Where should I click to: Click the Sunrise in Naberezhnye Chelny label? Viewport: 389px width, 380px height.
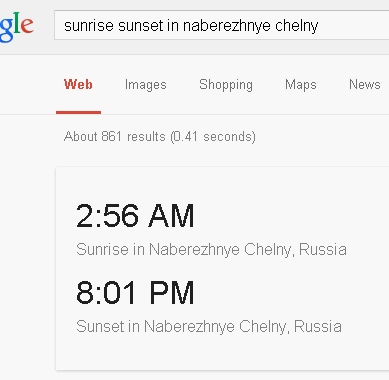(211, 249)
